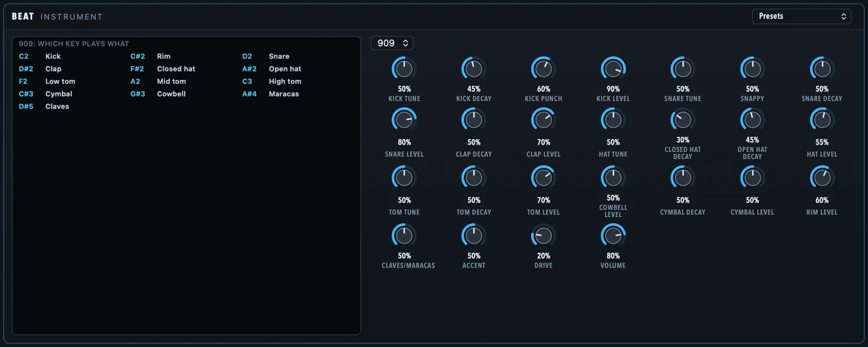Image resolution: width=868 pixels, height=347 pixels.
Task: Click the Rim Level knob
Action: 822,178
